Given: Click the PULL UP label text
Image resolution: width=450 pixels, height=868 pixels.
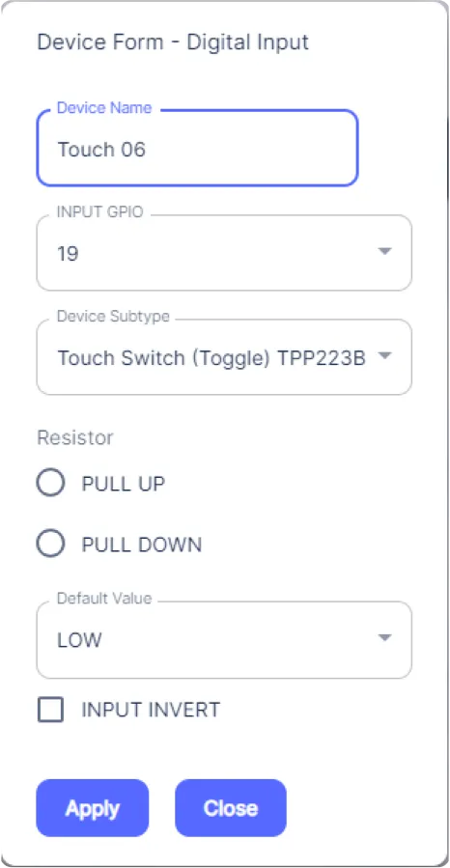Looking at the screenshot, I should click(124, 484).
